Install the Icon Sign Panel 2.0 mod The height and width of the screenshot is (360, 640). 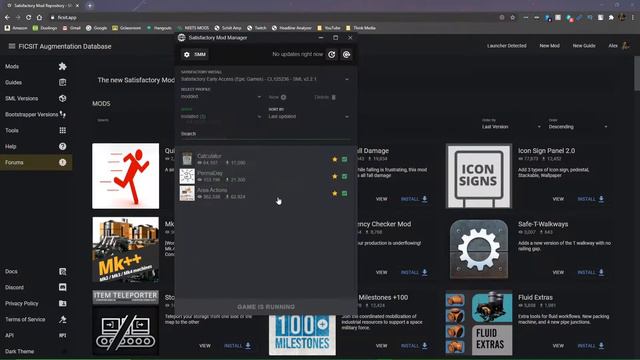point(591,199)
